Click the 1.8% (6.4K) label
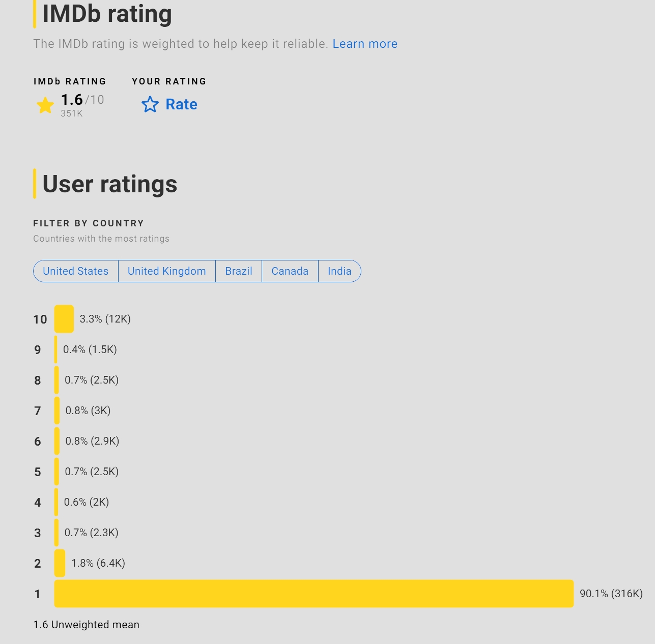 [x=98, y=563]
